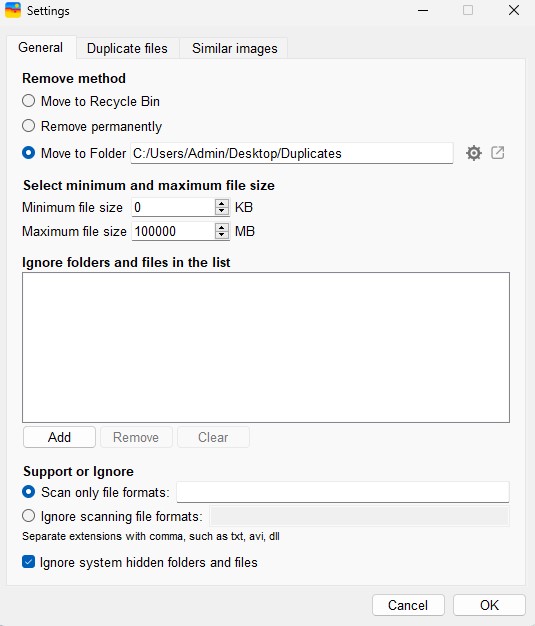Click the Scan only file formats text field
The image size is (535, 626).
343,492
